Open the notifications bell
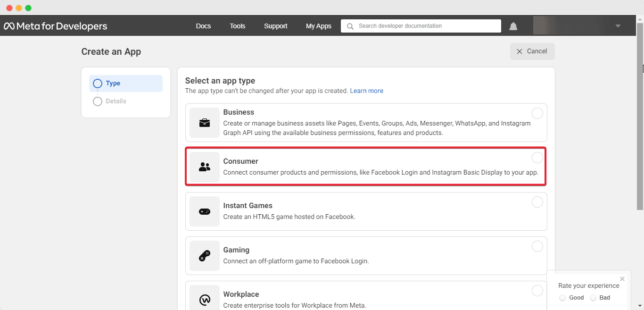Viewport: 644px width, 310px height. pyautogui.click(x=513, y=26)
